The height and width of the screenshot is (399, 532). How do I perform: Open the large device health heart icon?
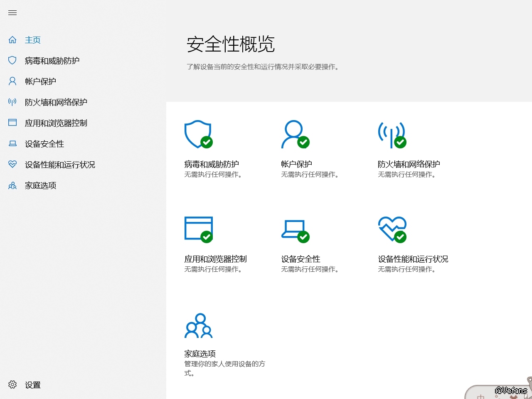coord(392,229)
